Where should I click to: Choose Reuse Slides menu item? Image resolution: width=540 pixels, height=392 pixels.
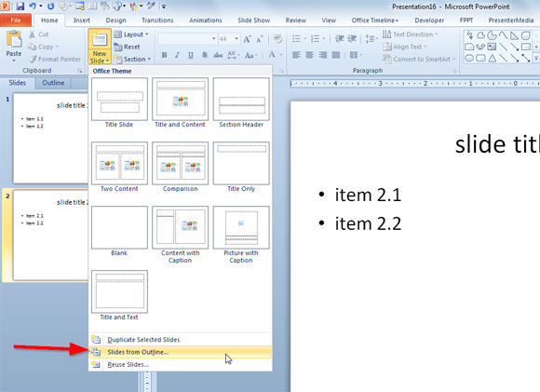pos(181,364)
